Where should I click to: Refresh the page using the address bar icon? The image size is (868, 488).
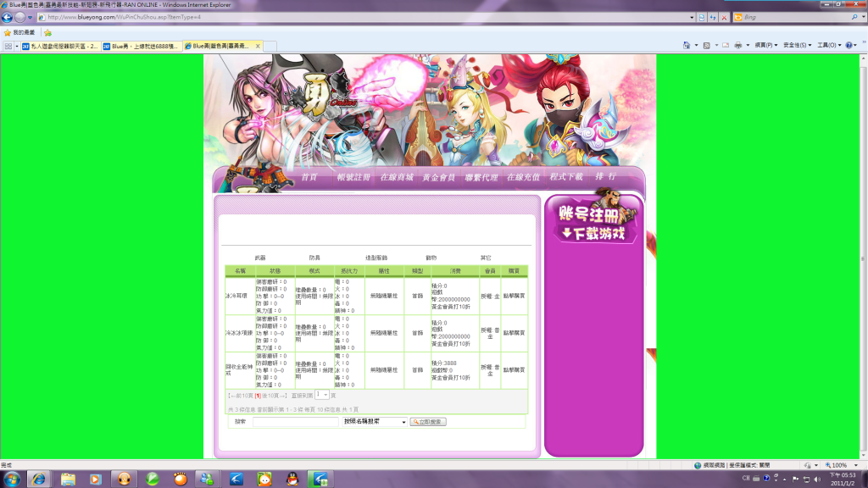click(712, 17)
